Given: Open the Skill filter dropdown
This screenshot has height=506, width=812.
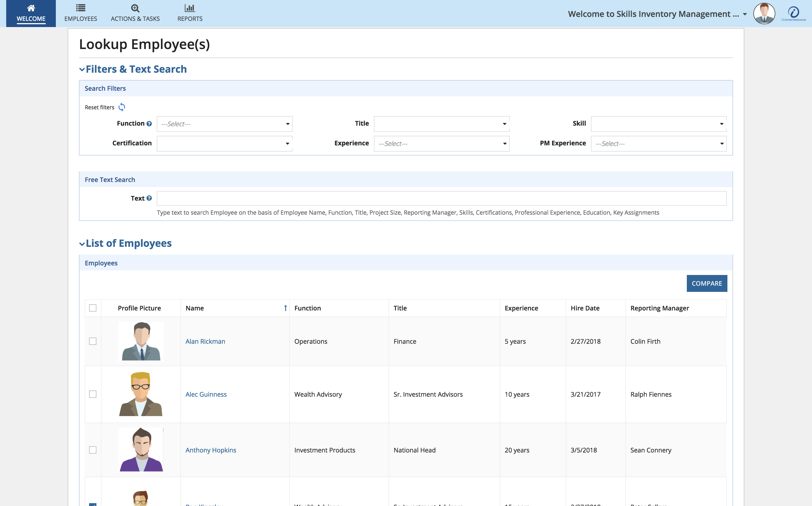Looking at the screenshot, I should click(x=659, y=124).
